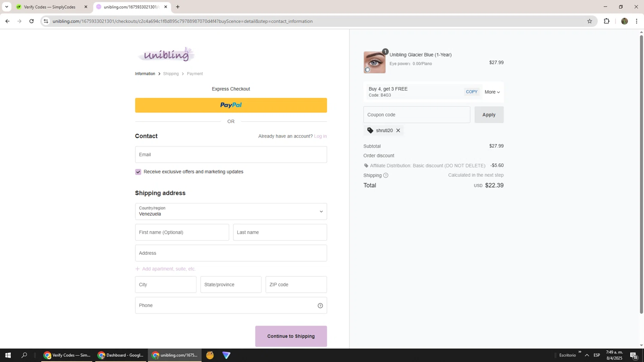Viewport: 644px width, 362px height.
Task: Click Add apartment, suite, etc. link
Action: click(165, 269)
